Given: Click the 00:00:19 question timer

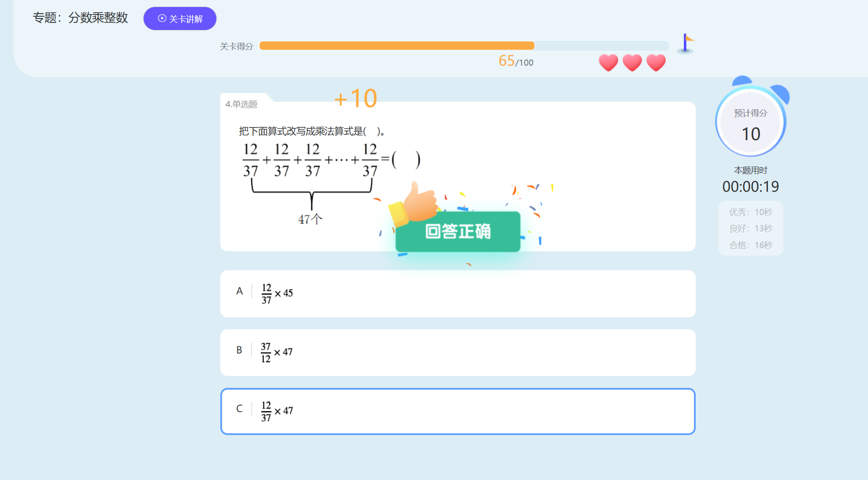Looking at the screenshot, I should pyautogui.click(x=751, y=186).
